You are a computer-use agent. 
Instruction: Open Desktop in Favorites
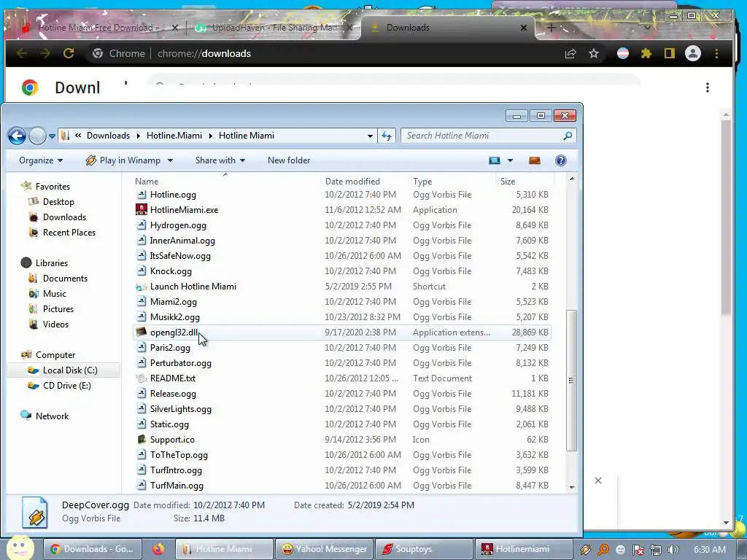click(58, 202)
